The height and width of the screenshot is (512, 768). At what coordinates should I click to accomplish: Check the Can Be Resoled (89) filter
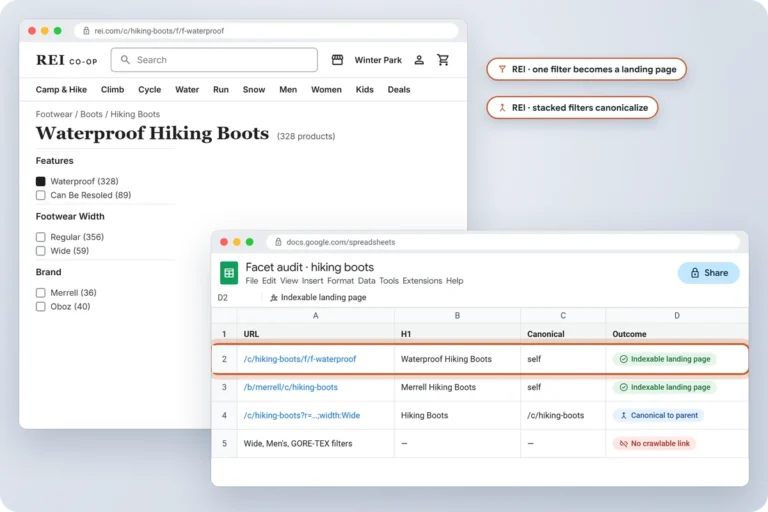pyautogui.click(x=41, y=195)
